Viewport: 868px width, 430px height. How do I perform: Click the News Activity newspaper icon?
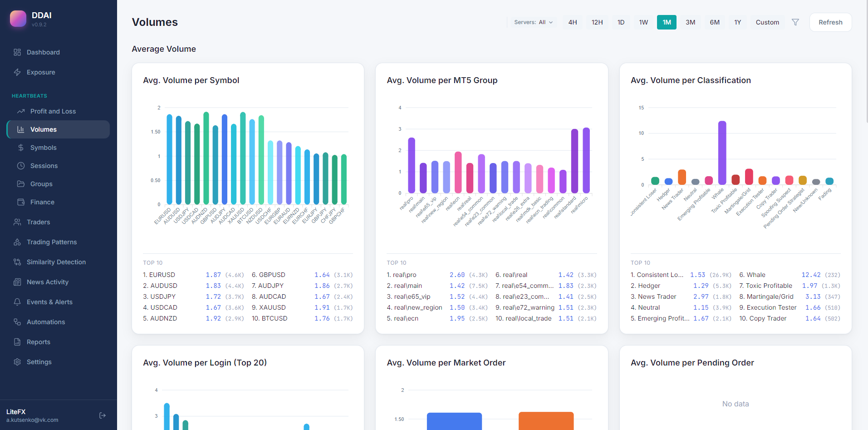pos(17,282)
